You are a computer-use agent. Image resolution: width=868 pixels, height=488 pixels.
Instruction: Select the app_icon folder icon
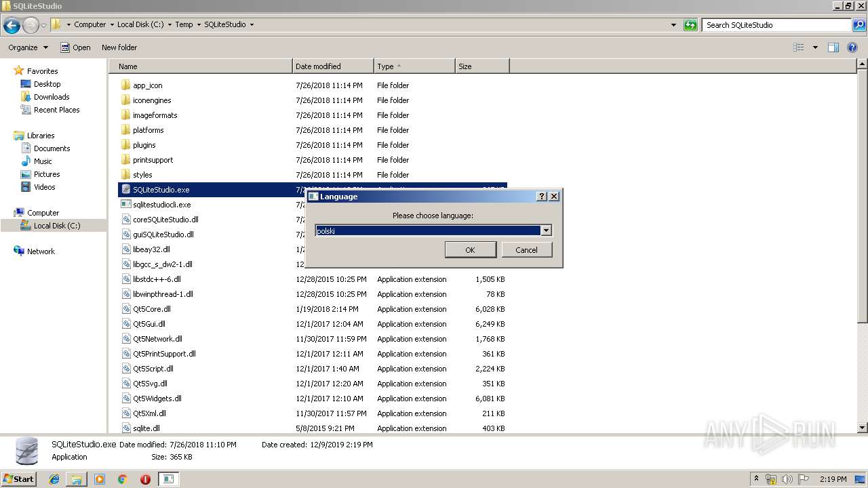click(x=125, y=85)
